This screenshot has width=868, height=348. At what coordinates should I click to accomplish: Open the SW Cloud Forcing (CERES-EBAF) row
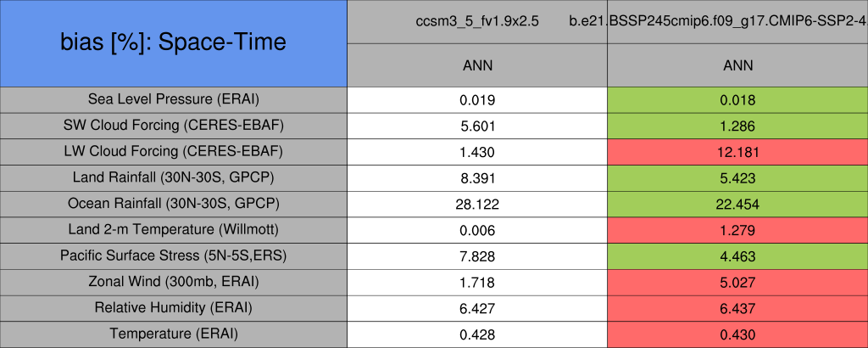point(173,126)
